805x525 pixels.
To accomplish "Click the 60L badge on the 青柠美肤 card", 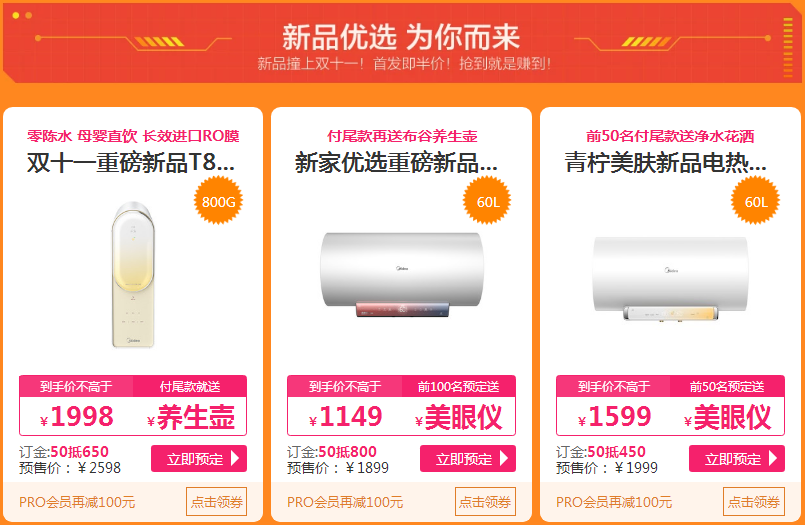I will click(x=756, y=201).
